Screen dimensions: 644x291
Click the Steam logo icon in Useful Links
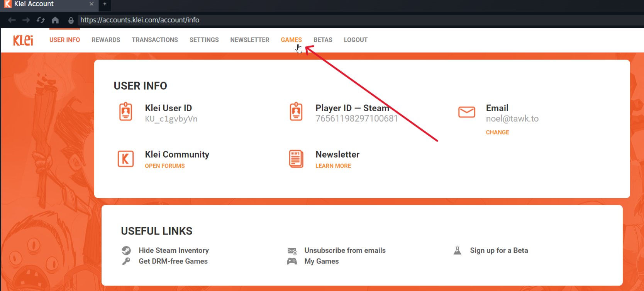[126, 250]
